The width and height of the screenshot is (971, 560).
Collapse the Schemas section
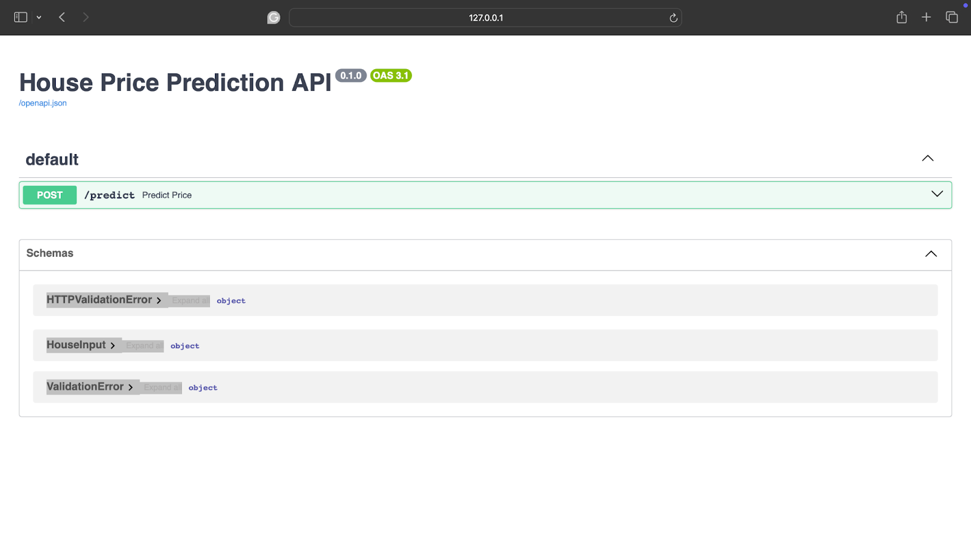point(932,253)
